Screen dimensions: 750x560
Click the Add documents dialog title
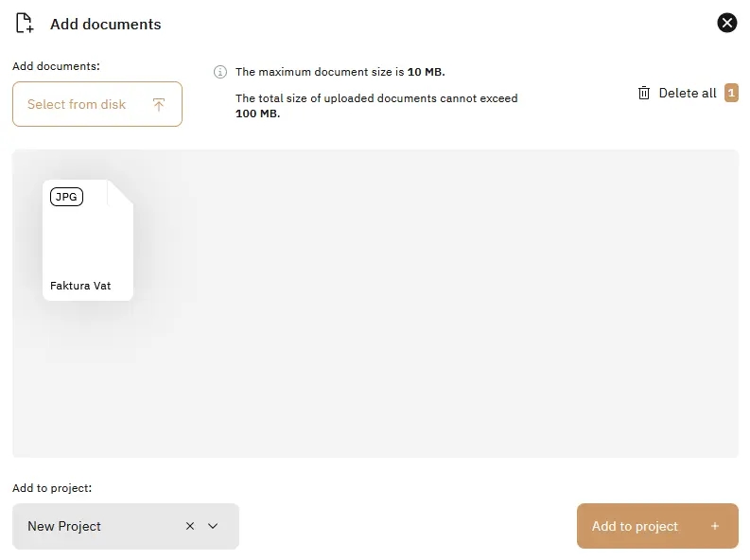coord(105,24)
